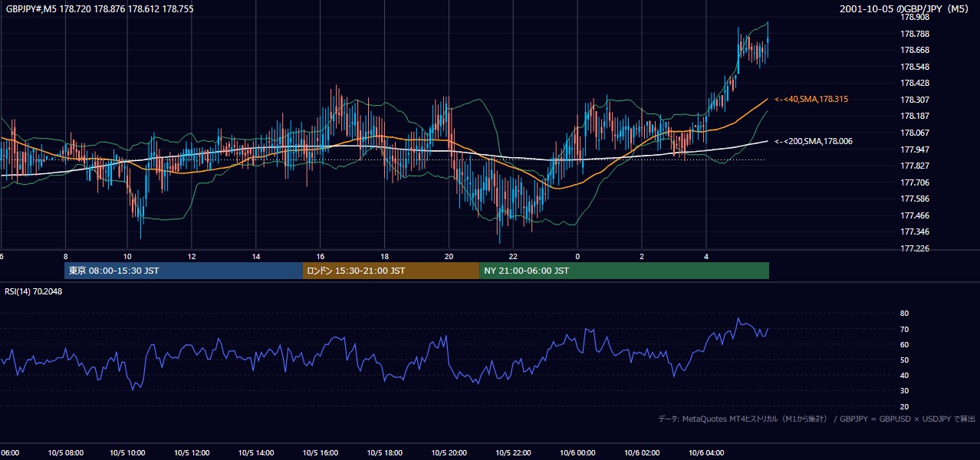Screen dimensions: 980x460
Task: Click RSI scale level 50
Action: pos(904,360)
